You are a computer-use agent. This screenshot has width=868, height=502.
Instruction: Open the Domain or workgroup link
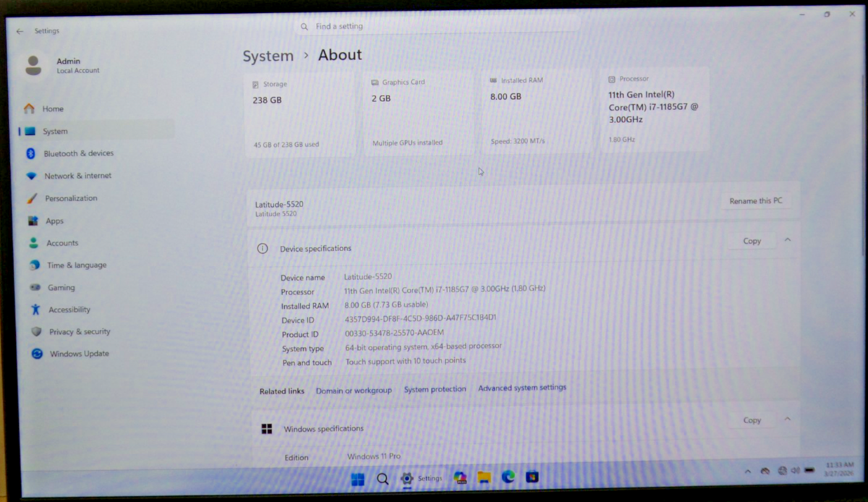[x=353, y=391]
